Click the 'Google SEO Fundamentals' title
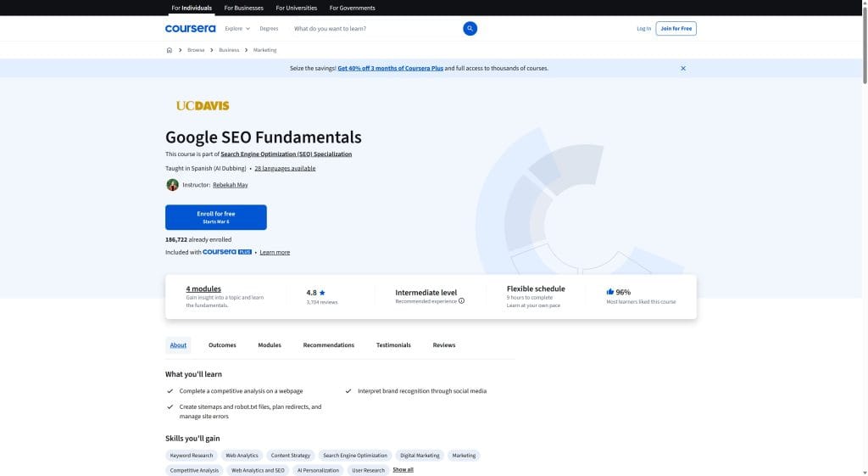 point(264,137)
